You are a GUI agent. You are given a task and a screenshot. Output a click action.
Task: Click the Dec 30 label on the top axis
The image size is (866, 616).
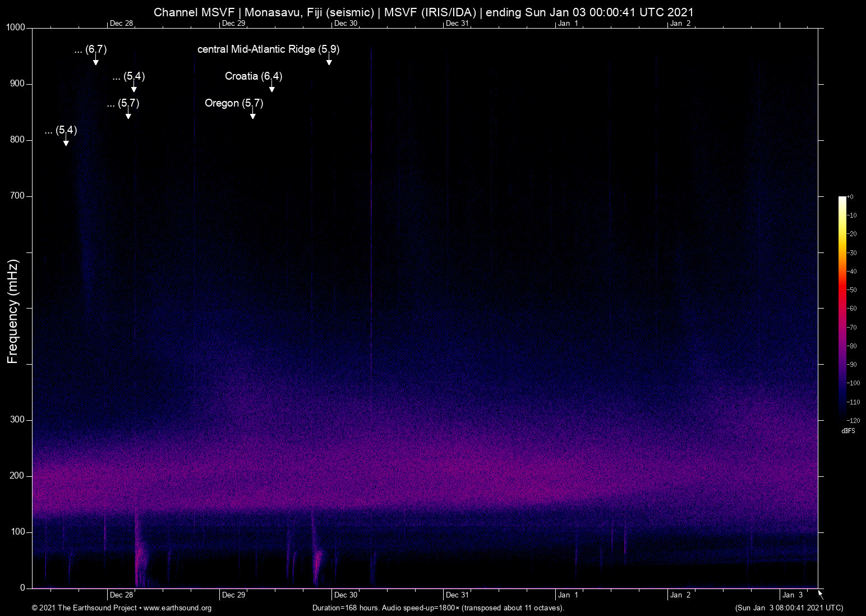(345, 24)
